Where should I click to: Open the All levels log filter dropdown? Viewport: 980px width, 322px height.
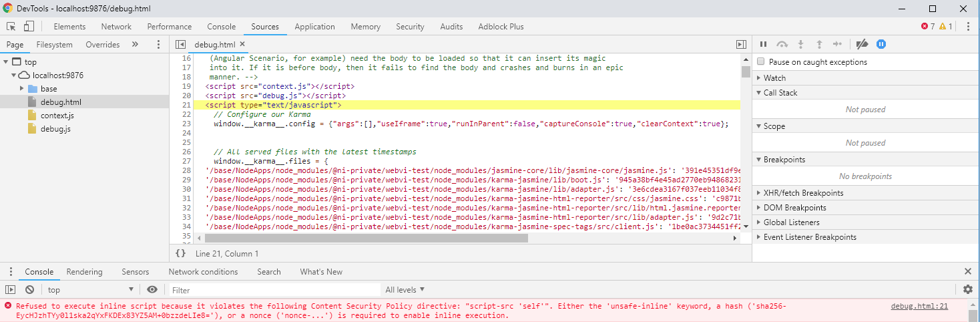coord(405,290)
